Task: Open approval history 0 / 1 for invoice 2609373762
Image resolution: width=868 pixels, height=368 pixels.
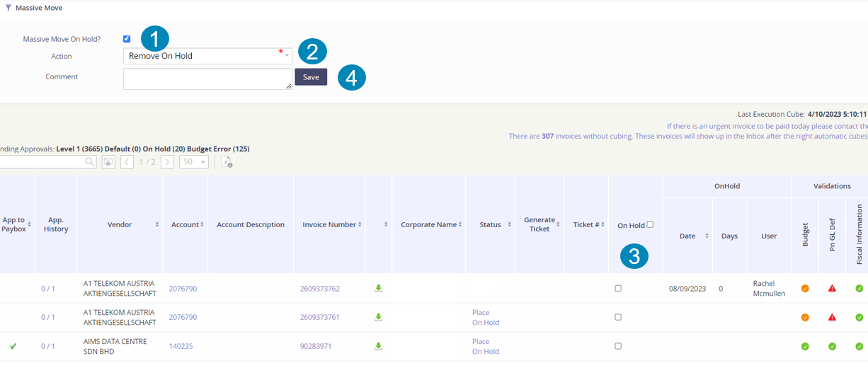Action: coord(48,289)
